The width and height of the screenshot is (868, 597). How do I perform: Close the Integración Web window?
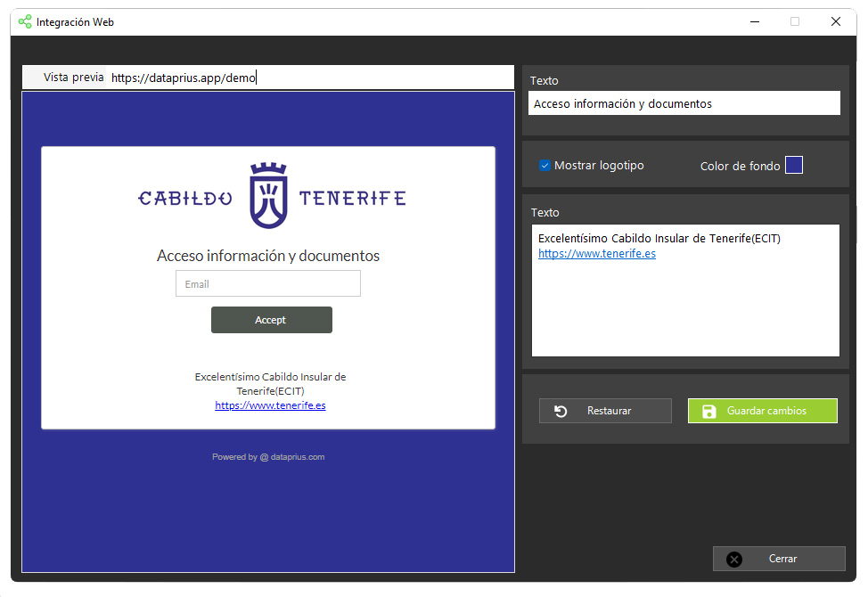point(836,21)
